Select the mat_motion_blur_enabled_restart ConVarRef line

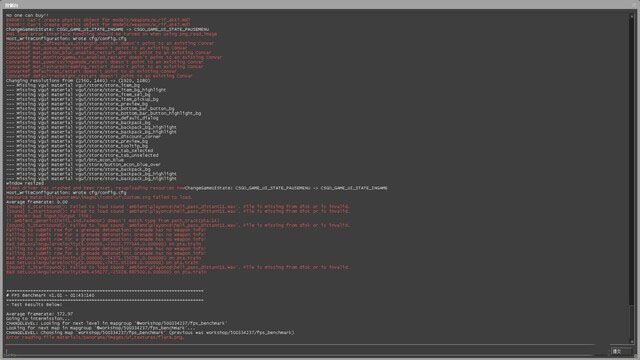pos(109,53)
